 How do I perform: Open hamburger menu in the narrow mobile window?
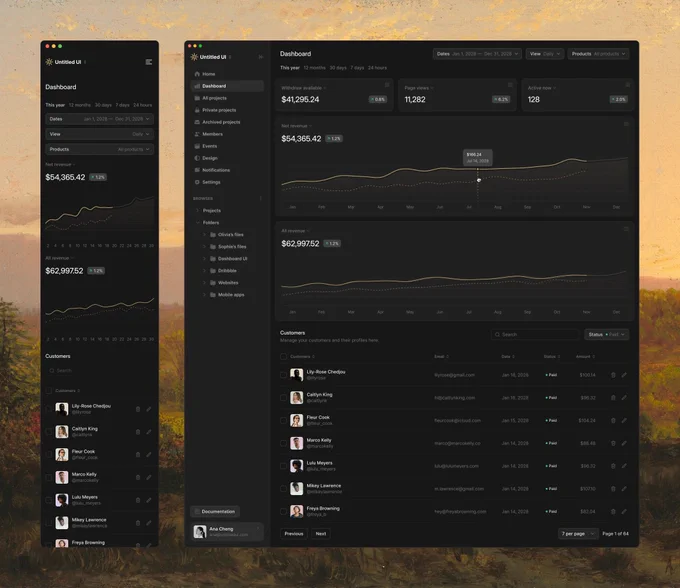click(149, 62)
